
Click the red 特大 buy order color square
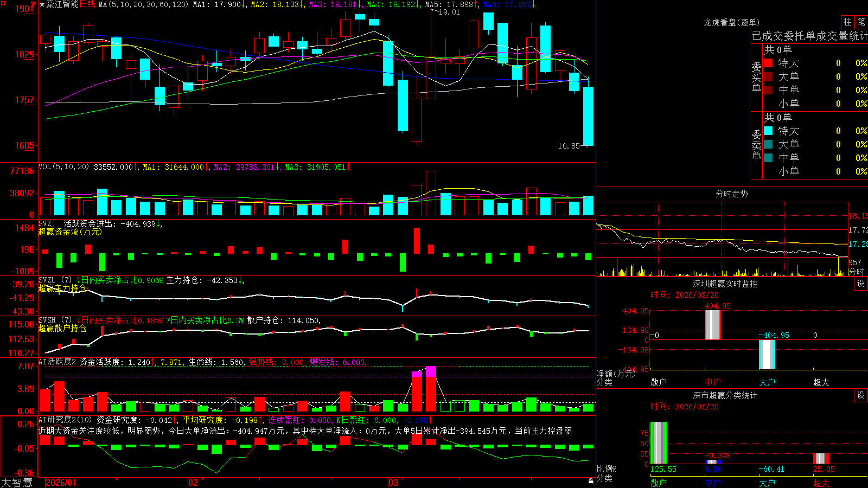coord(768,63)
